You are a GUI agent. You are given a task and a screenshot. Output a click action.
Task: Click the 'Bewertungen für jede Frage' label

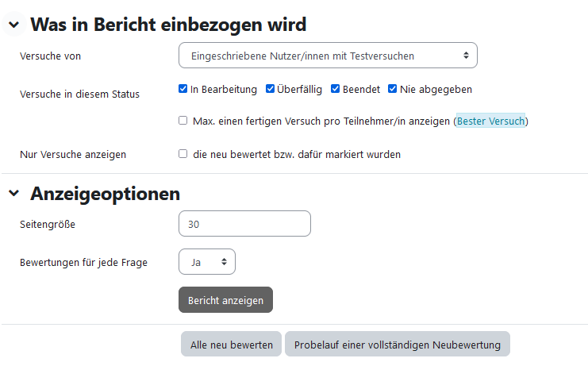[x=83, y=261]
